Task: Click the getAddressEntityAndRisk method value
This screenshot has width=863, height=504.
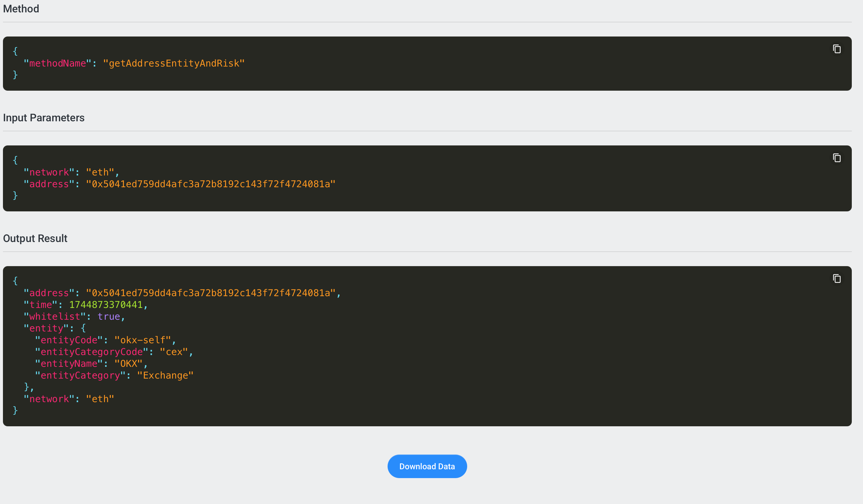Action: [x=174, y=63]
